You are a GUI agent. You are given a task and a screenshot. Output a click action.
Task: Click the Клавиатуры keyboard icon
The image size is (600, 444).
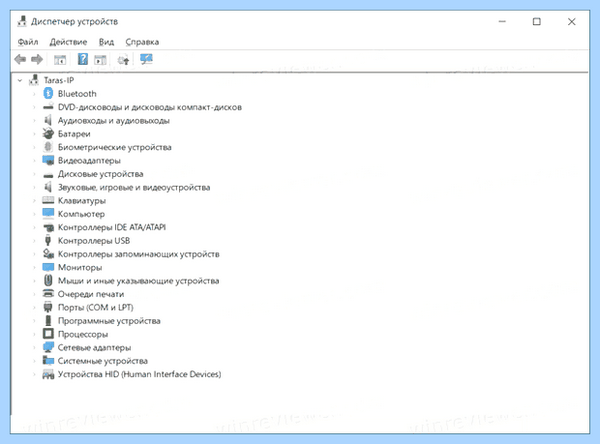[x=48, y=200]
